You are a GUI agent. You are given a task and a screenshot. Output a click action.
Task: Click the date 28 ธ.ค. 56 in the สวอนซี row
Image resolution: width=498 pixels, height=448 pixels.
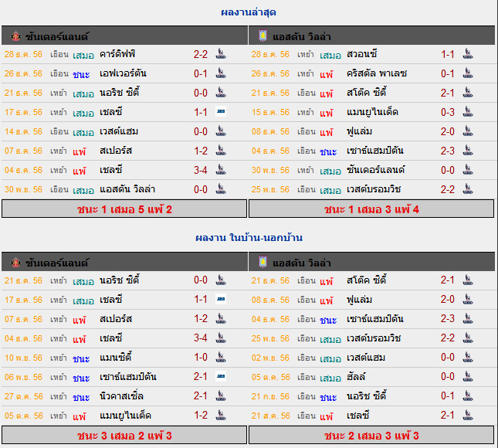[270, 54]
